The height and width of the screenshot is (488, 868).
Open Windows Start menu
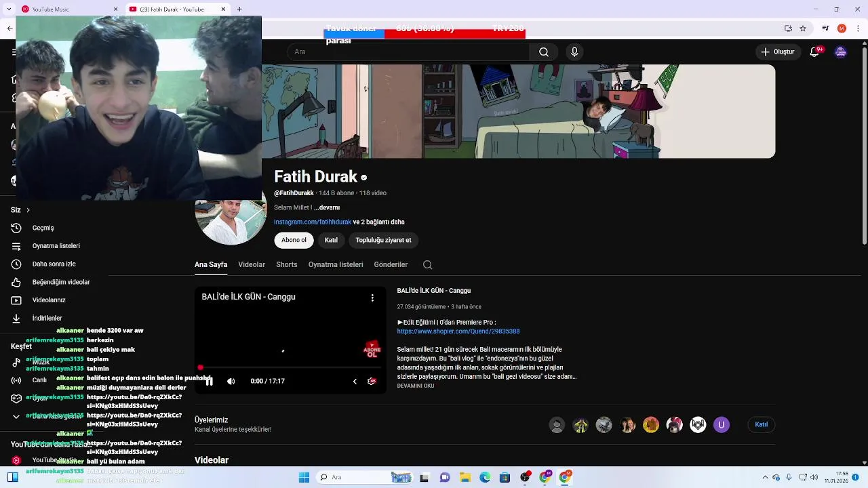click(304, 477)
